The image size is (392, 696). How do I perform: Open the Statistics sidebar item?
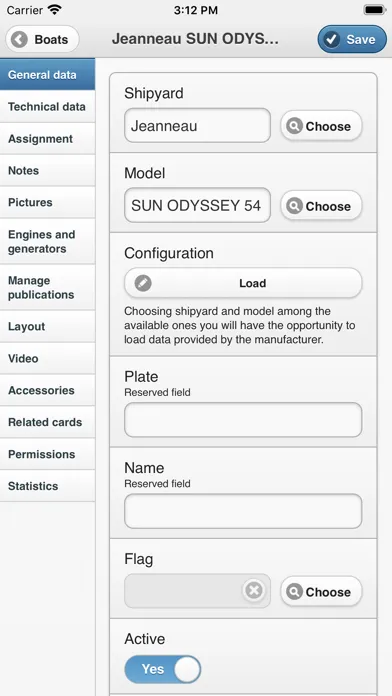point(48,486)
